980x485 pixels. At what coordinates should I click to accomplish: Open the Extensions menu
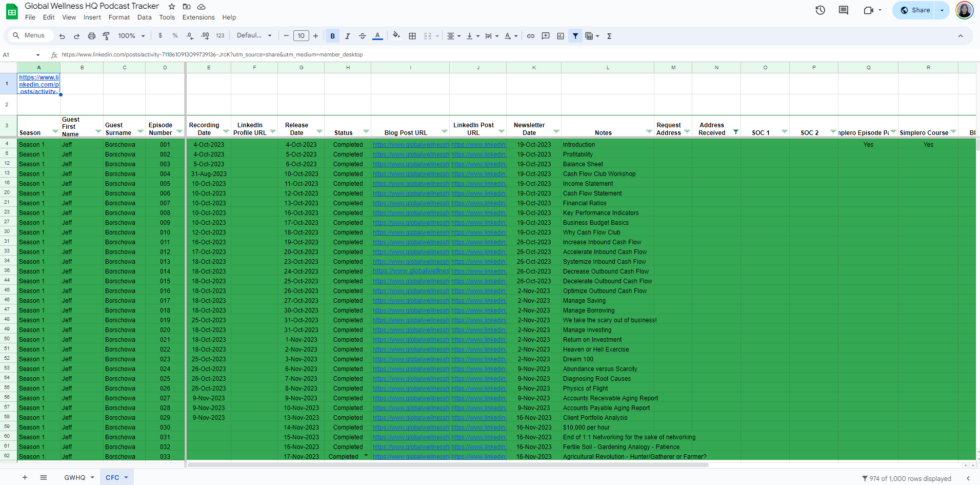[198, 17]
